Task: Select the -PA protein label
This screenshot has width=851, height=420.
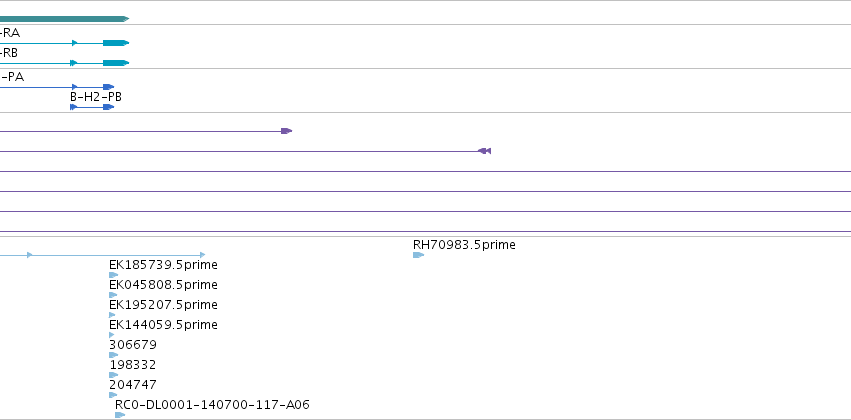Action: [x=12, y=77]
